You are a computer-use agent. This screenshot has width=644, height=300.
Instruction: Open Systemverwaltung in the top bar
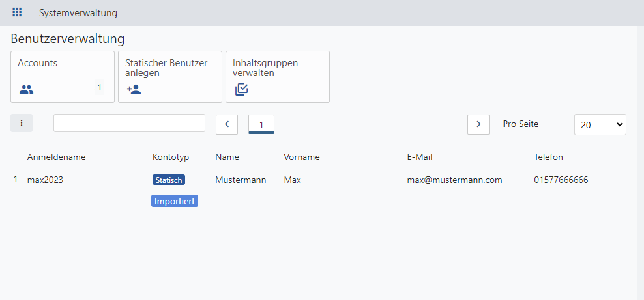click(x=78, y=13)
